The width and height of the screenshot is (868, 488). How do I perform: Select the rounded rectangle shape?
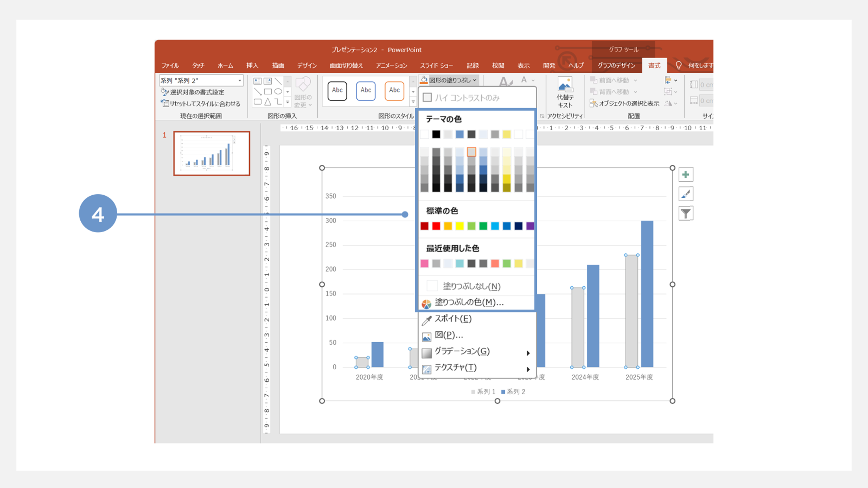click(x=257, y=102)
